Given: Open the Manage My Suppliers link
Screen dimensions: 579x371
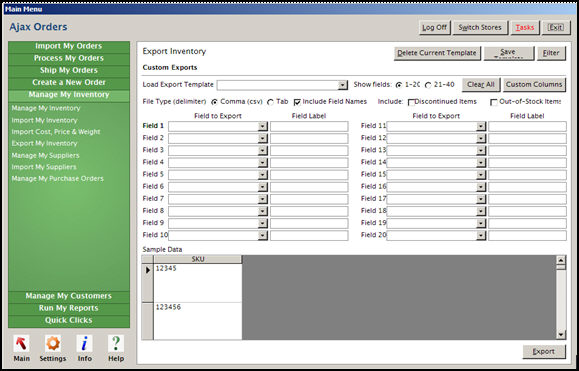Looking at the screenshot, I should (45, 155).
